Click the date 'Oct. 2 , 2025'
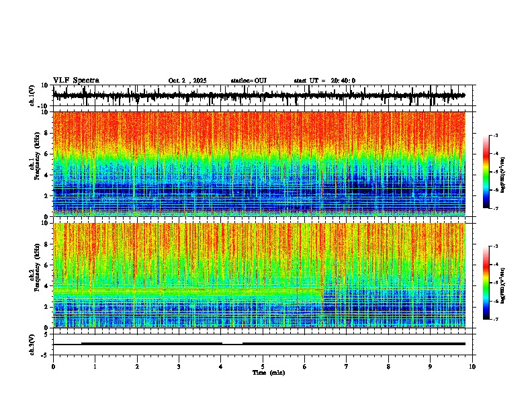Screen dimensions: 532x411 pyautogui.click(x=187, y=81)
